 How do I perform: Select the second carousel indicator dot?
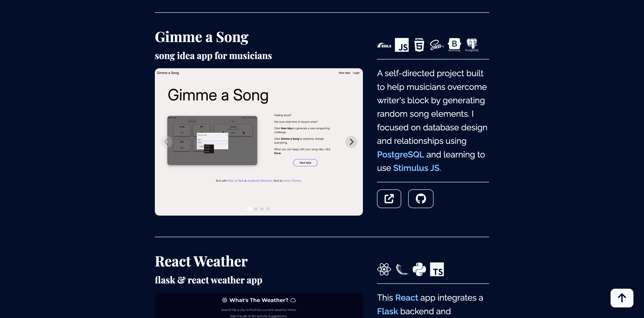click(256, 209)
